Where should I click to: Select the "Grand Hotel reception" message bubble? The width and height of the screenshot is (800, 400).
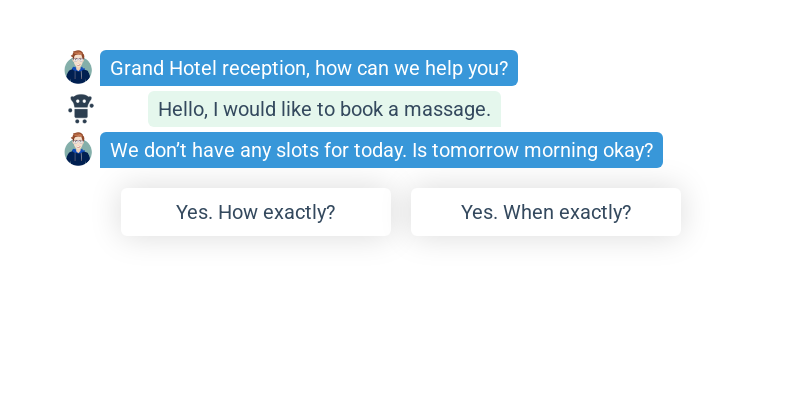click(309, 68)
